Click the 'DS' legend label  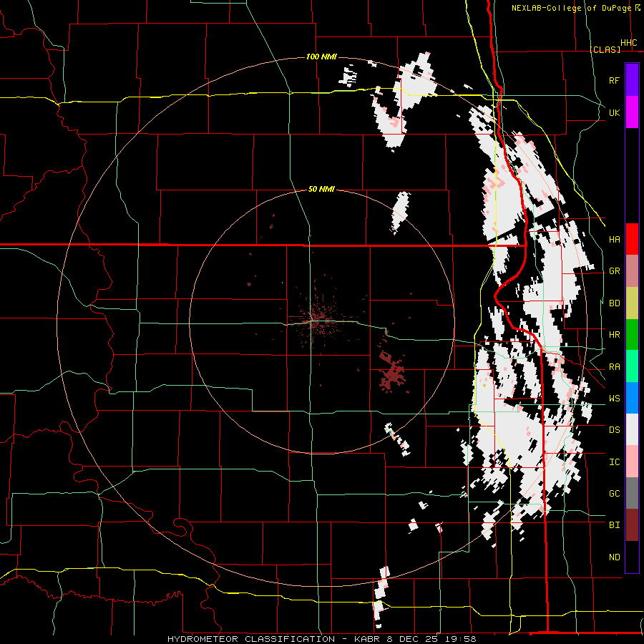pyautogui.click(x=614, y=430)
